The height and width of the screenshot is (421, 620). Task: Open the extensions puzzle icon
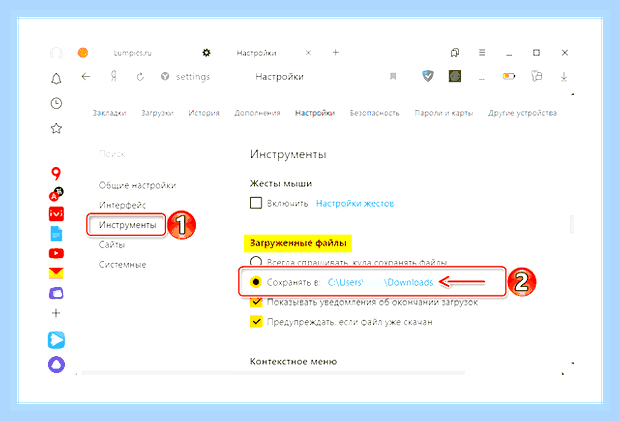[536, 76]
